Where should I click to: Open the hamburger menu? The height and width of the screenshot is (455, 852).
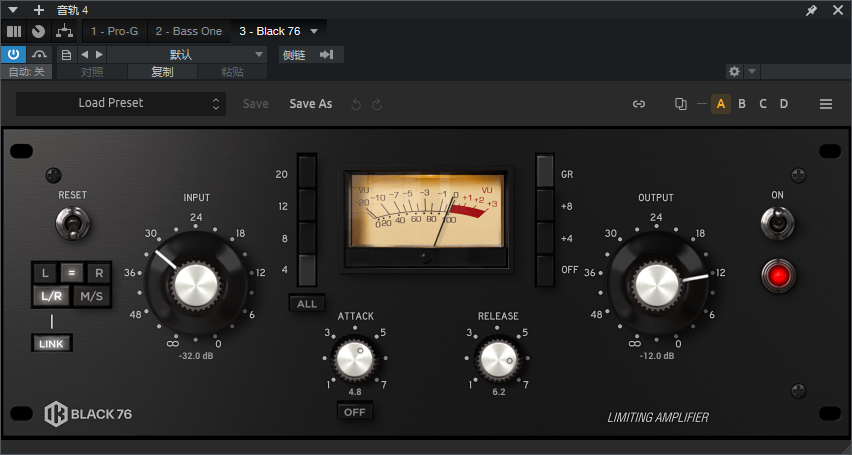(826, 104)
